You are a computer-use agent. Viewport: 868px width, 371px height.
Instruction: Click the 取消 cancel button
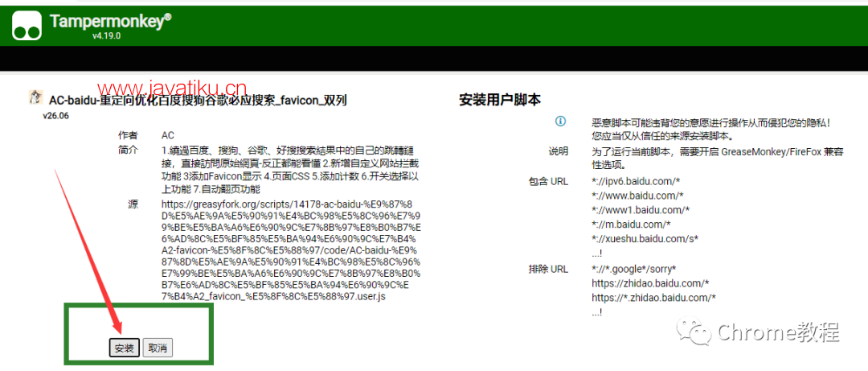[x=158, y=348]
